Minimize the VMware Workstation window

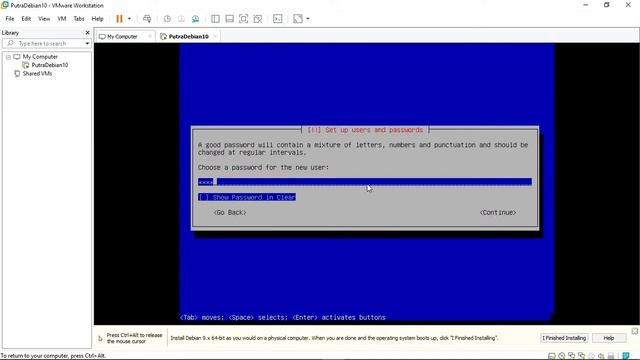tap(586, 5)
